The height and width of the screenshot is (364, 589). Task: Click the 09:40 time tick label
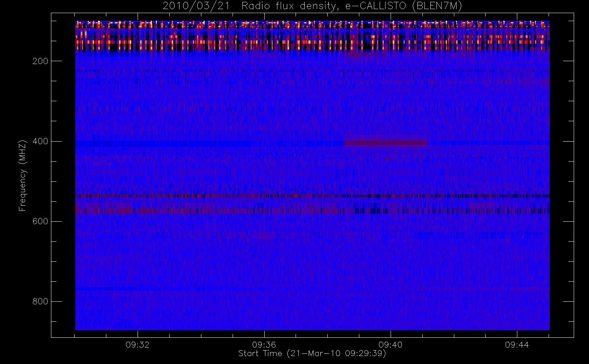(x=391, y=345)
